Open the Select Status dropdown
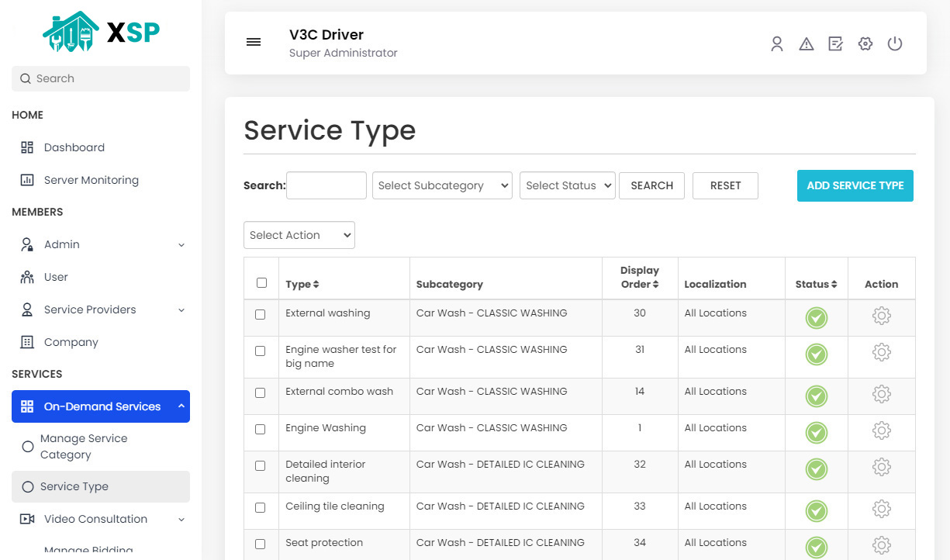 click(x=567, y=185)
